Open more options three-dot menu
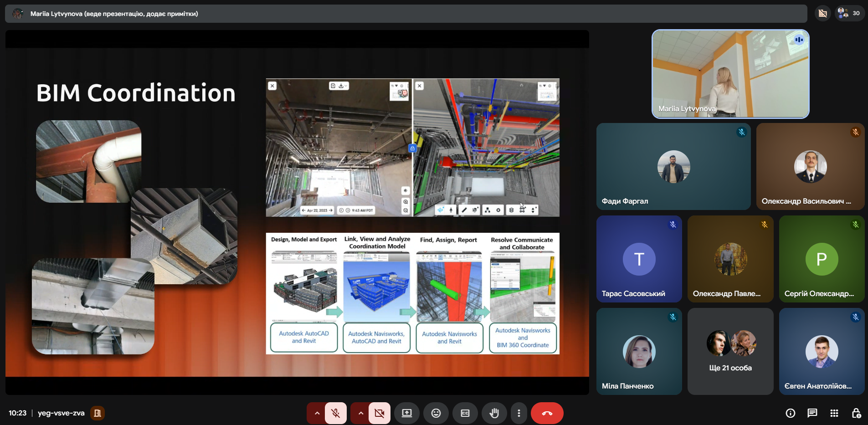Image resolution: width=868 pixels, height=425 pixels. 519,413
